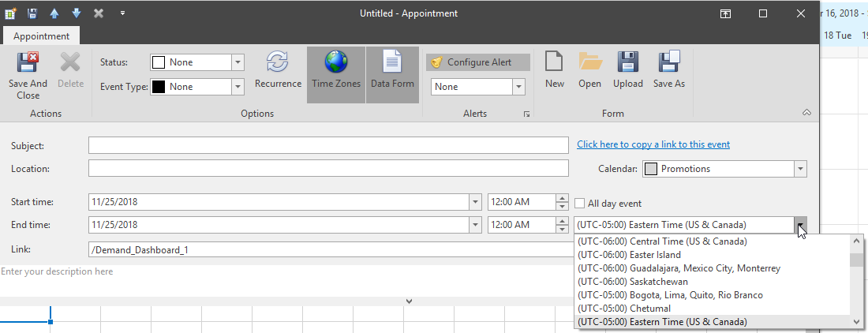Select Saskatchewan time zone
This screenshot has height=333, width=868.
712,282
